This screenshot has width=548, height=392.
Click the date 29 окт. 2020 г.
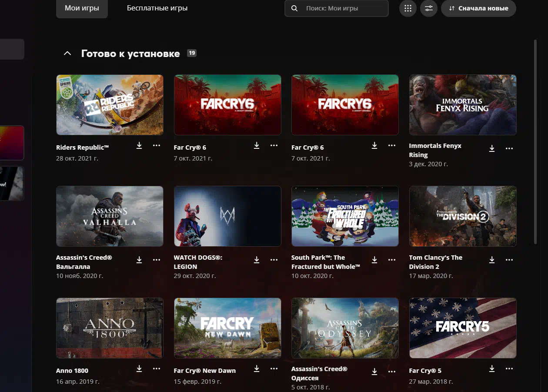[195, 276]
